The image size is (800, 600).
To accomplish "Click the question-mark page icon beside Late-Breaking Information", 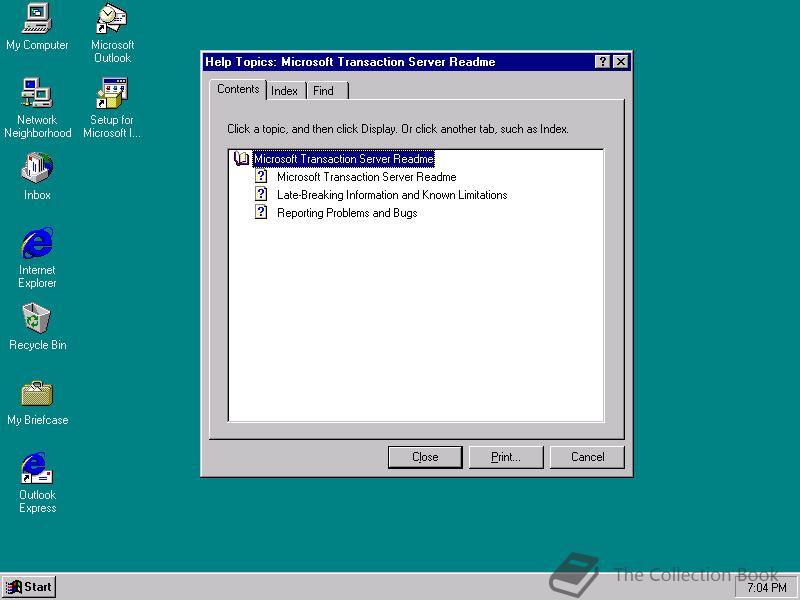I will (x=261, y=194).
